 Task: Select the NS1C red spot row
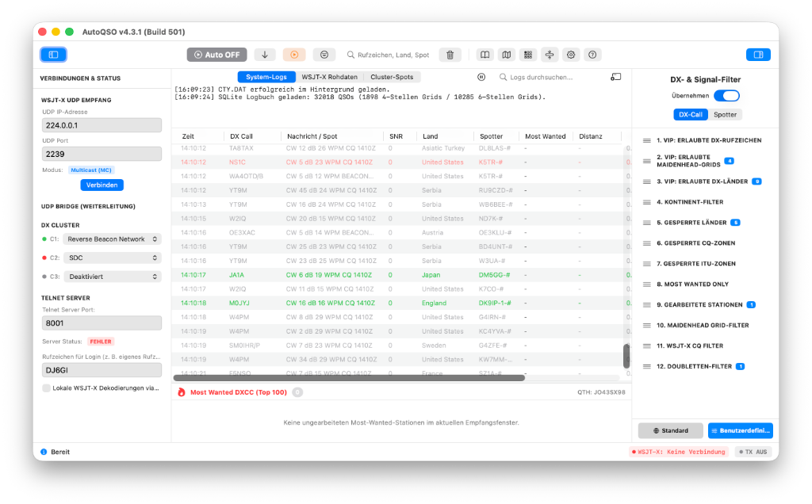point(400,162)
